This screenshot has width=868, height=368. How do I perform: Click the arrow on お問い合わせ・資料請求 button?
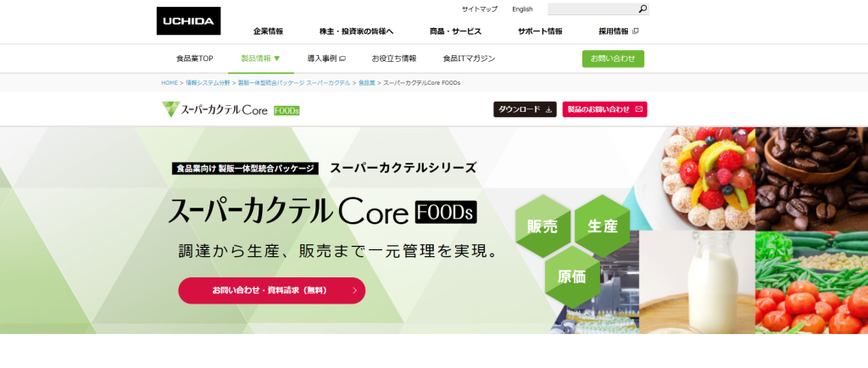click(355, 291)
